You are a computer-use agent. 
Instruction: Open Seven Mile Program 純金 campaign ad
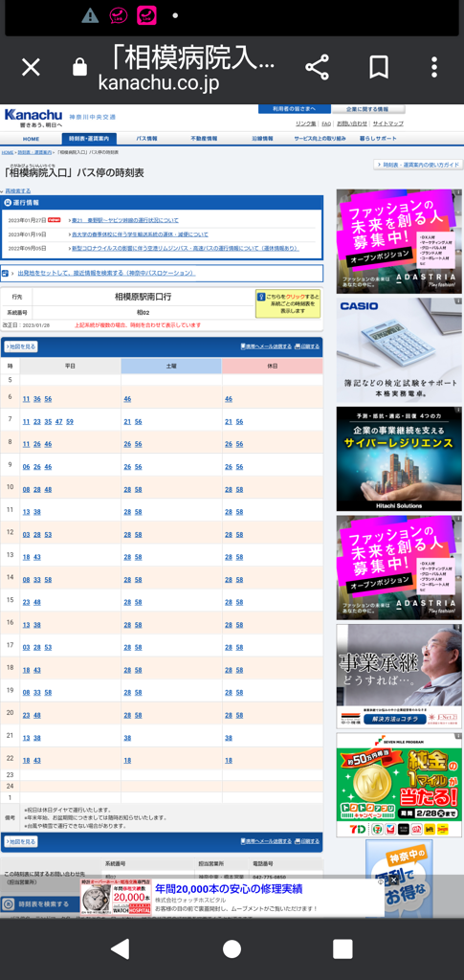coord(399,785)
